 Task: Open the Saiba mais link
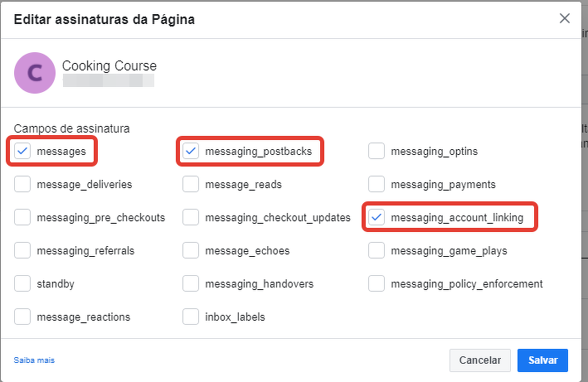click(34, 360)
